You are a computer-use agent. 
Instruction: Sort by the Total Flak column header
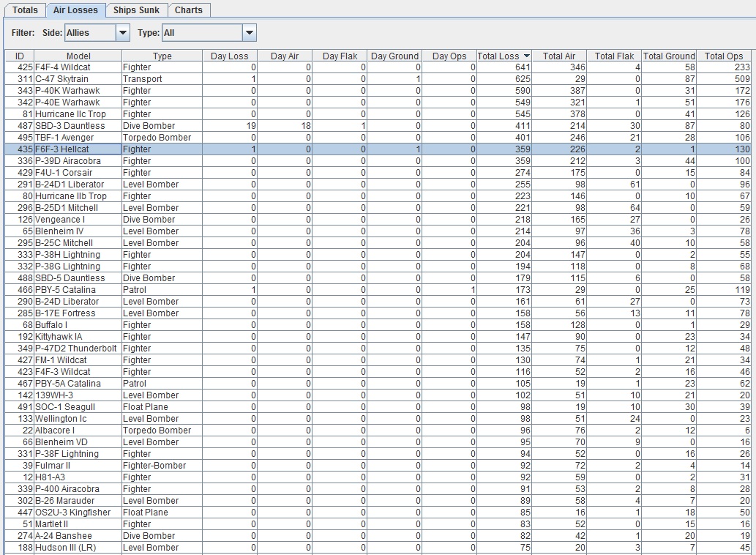tap(614, 56)
